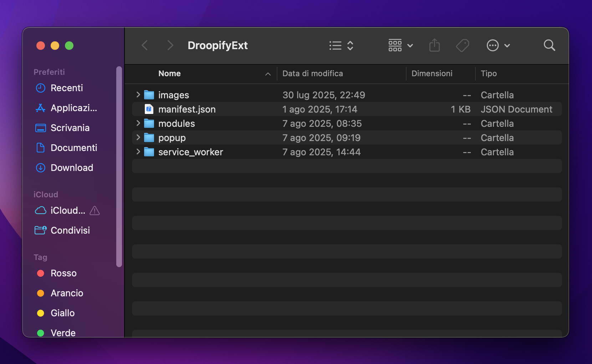This screenshot has width=592, height=364.
Task: Expand the images folder chevron
Action: point(138,94)
